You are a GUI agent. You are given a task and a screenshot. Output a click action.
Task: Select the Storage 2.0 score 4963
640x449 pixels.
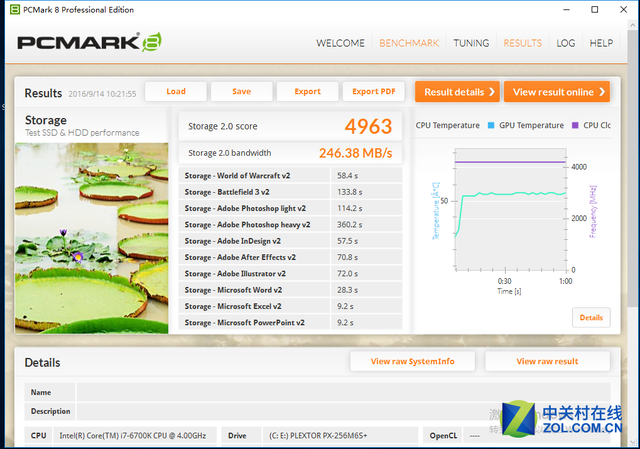368,126
